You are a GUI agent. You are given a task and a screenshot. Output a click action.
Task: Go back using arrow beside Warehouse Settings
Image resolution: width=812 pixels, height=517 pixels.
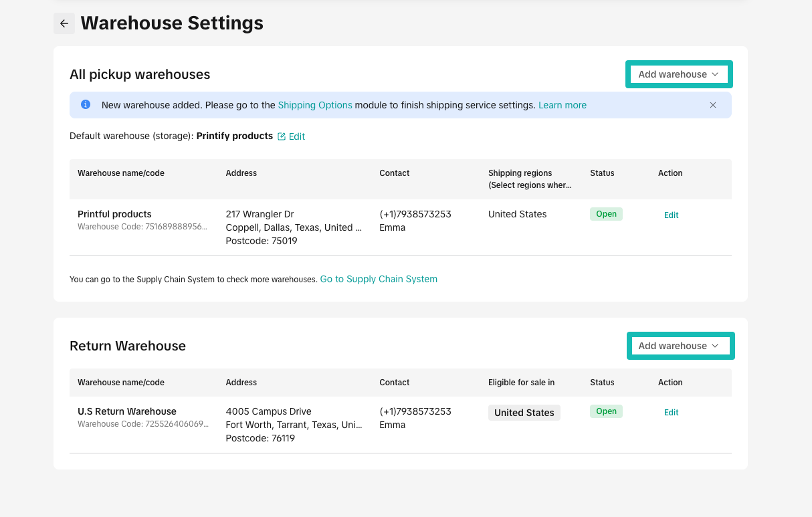coord(64,23)
